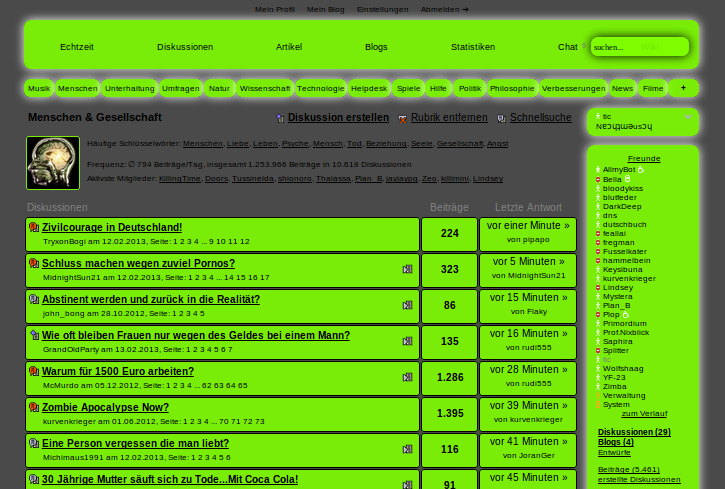This screenshot has height=489, width=725.
Task: Open last reply 'vor 5 Minuten' link
Action: click(x=528, y=261)
